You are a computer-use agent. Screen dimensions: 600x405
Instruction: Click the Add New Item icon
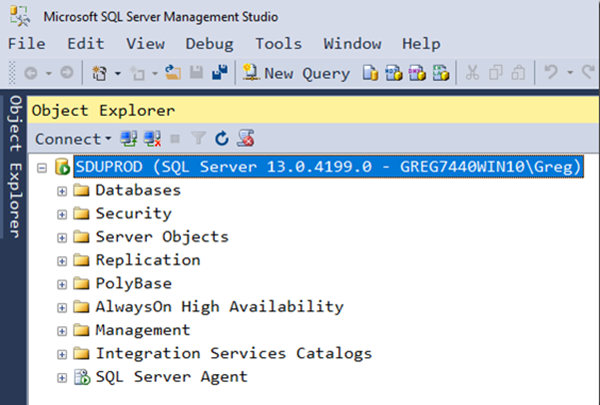coord(137,73)
